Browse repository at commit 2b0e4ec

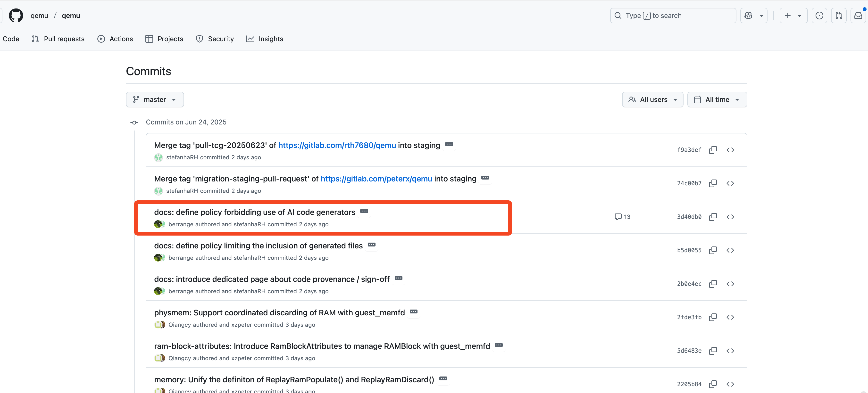730,284
